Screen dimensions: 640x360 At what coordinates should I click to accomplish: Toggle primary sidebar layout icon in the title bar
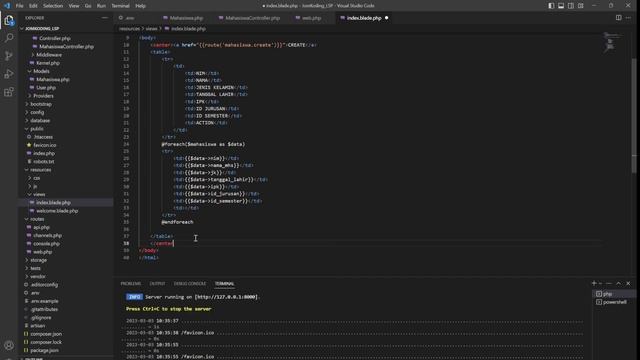click(x=551, y=6)
